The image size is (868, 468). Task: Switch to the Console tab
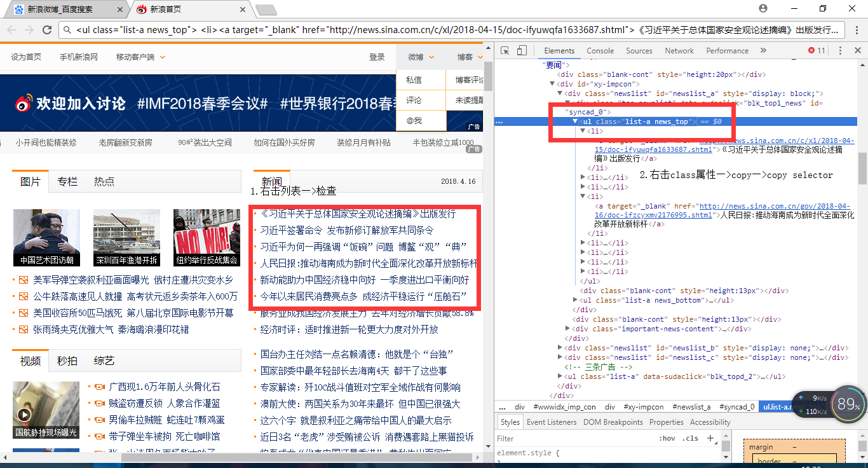click(x=600, y=51)
